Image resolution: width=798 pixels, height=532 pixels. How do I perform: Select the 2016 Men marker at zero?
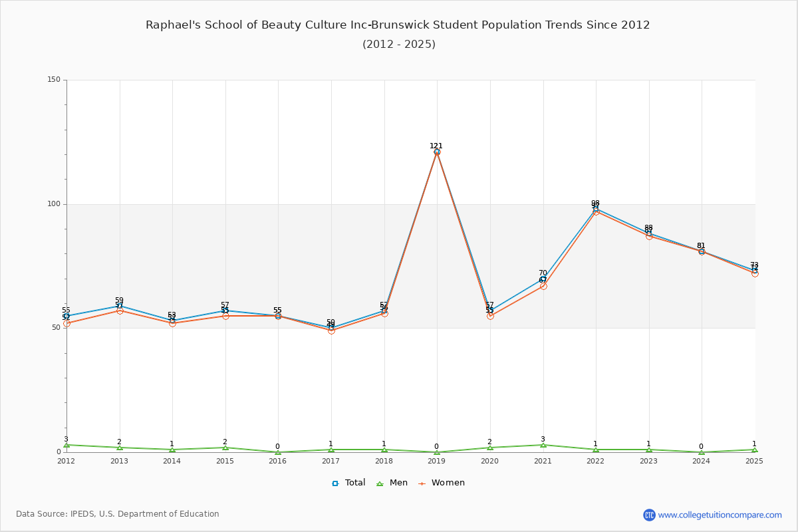[x=278, y=452]
